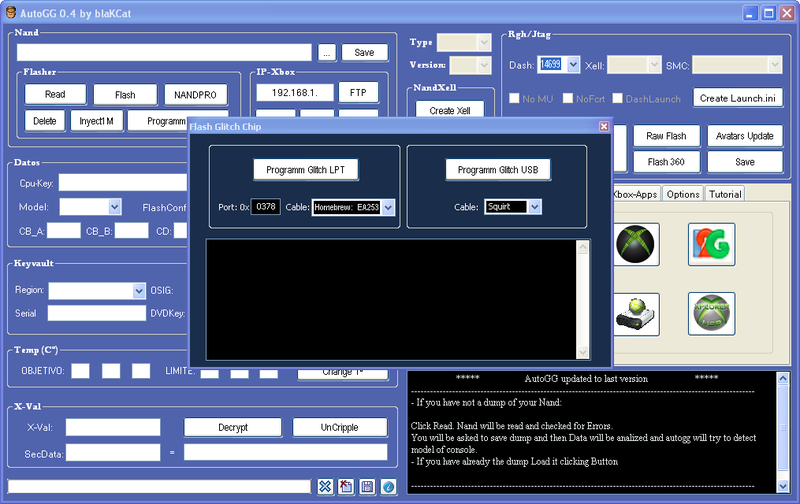Viewport: 800px width, 504px height.
Task: Click the Serial input field
Action: [x=97, y=313]
